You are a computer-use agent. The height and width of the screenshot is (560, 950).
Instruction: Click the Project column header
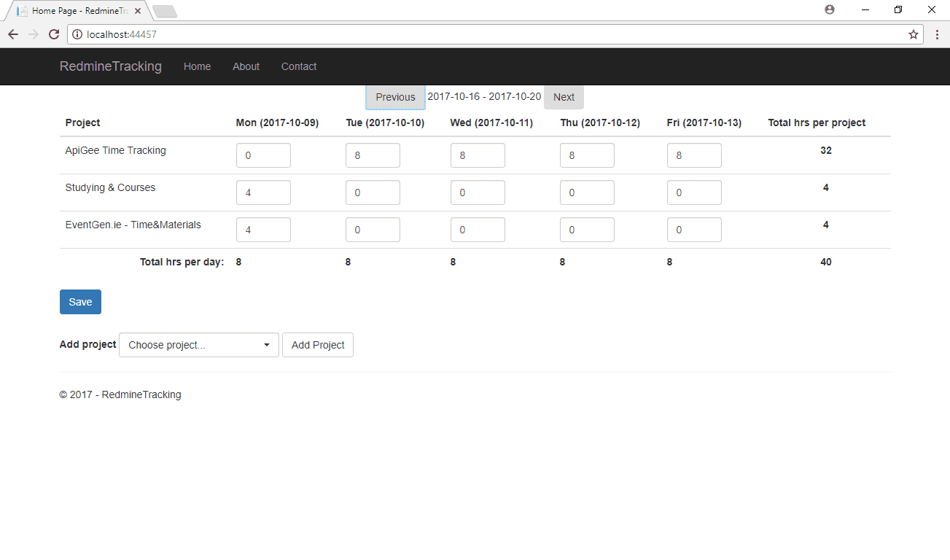coord(82,122)
